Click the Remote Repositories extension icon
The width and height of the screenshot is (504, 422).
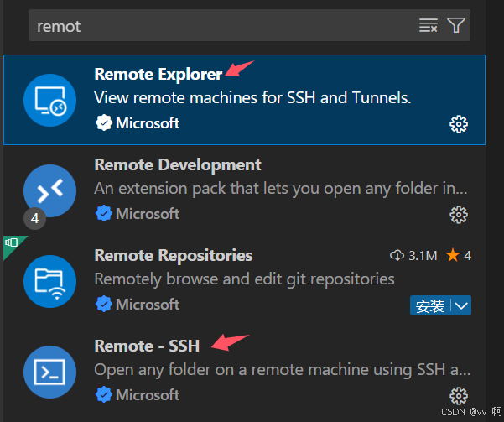pyautogui.click(x=49, y=281)
